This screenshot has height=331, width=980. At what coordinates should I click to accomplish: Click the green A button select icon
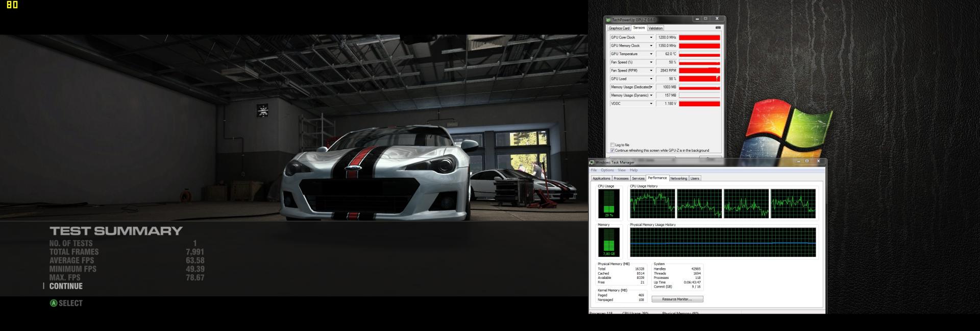(x=54, y=303)
